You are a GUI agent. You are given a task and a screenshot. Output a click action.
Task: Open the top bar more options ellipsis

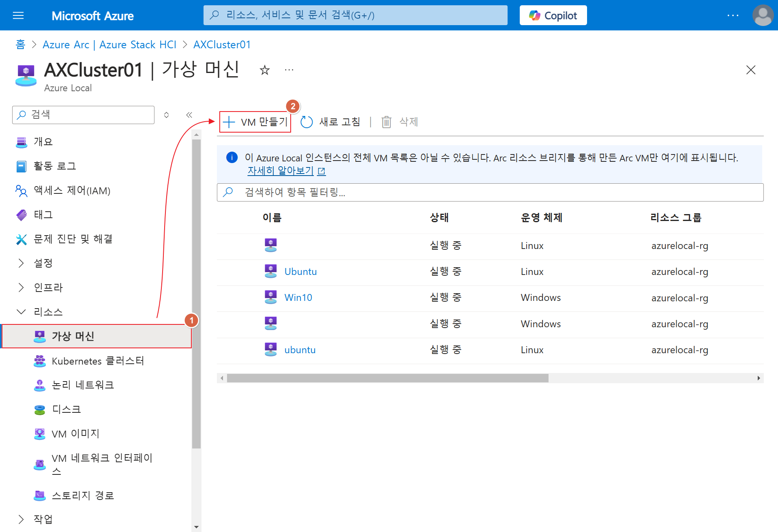(x=733, y=15)
